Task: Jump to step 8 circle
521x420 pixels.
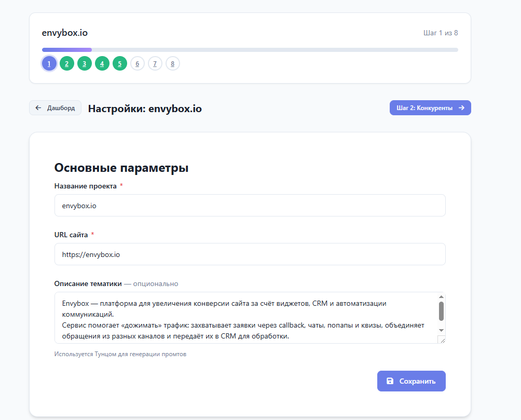Action: pos(172,64)
